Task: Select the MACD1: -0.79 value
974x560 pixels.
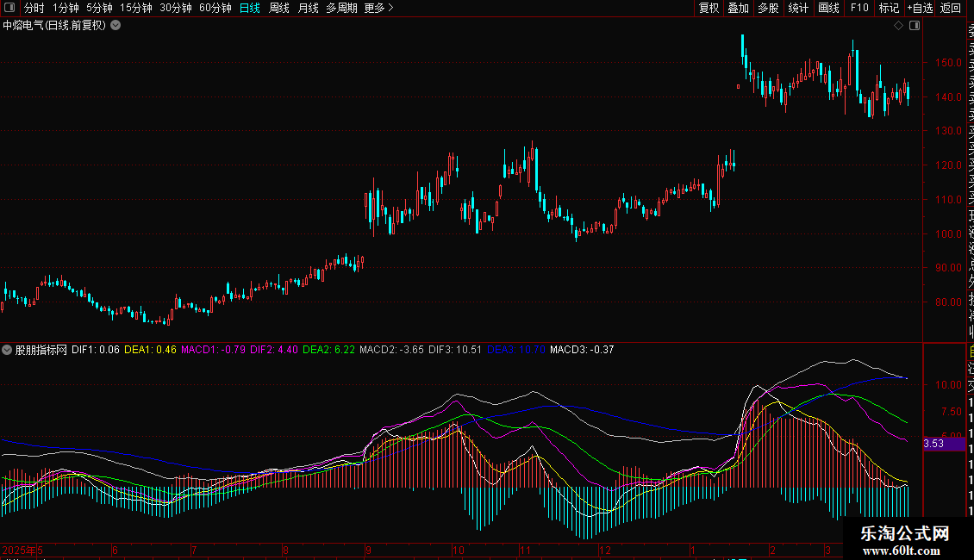Action: click(x=213, y=350)
